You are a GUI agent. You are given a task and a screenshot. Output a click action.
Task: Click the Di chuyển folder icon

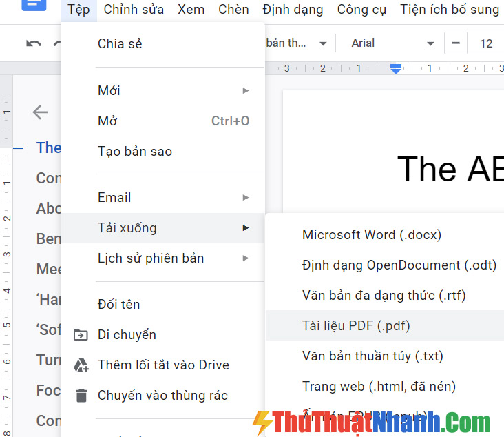pos(81,335)
